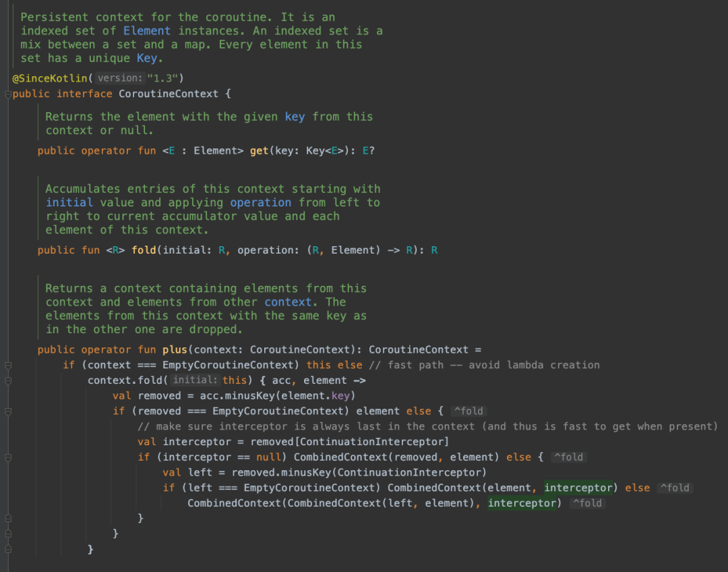Click the '^fold' hint after 'element else {'

pyautogui.click(x=468, y=411)
